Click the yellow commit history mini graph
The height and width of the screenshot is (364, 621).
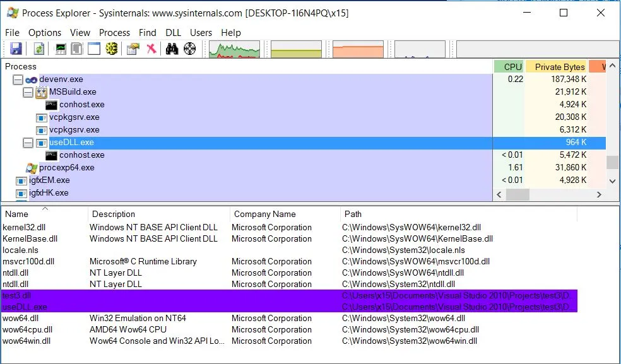click(x=296, y=49)
